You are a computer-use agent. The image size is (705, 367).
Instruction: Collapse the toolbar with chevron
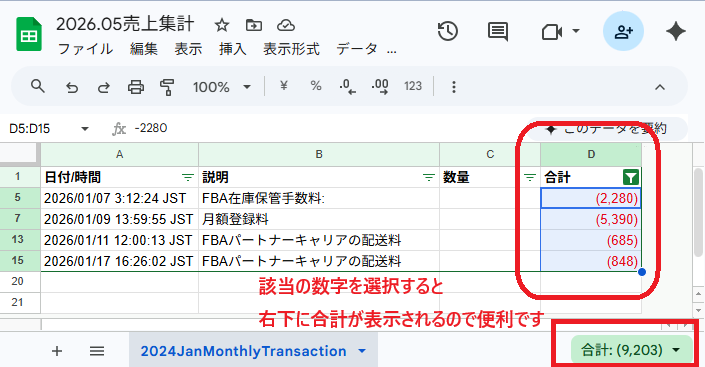click(x=660, y=87)
